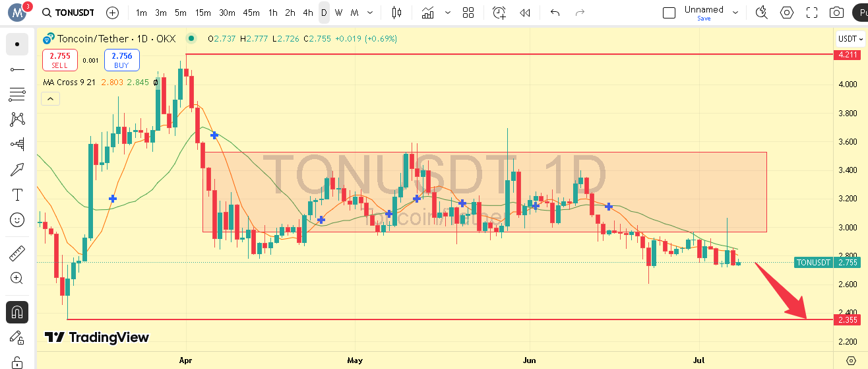The height and width of the screenshot is (369, 868).
Task: Select the Fibonacci retracement tool
Action: coord(17,94)
